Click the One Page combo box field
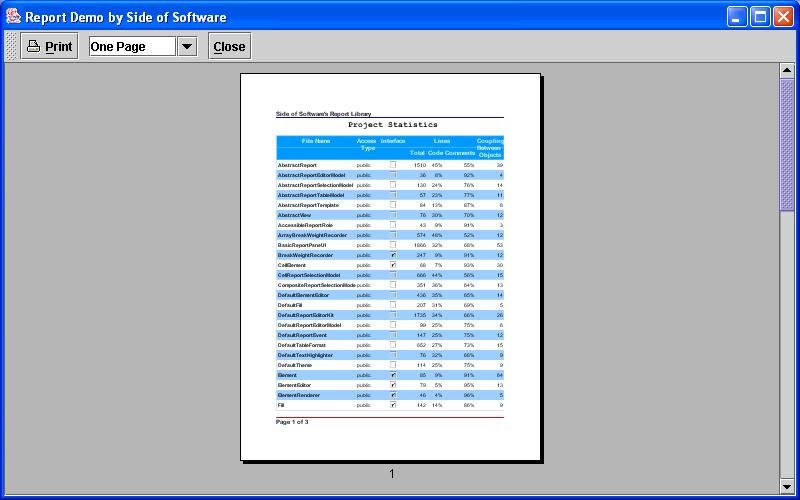 pyautogui.click(x=133, y=46)
